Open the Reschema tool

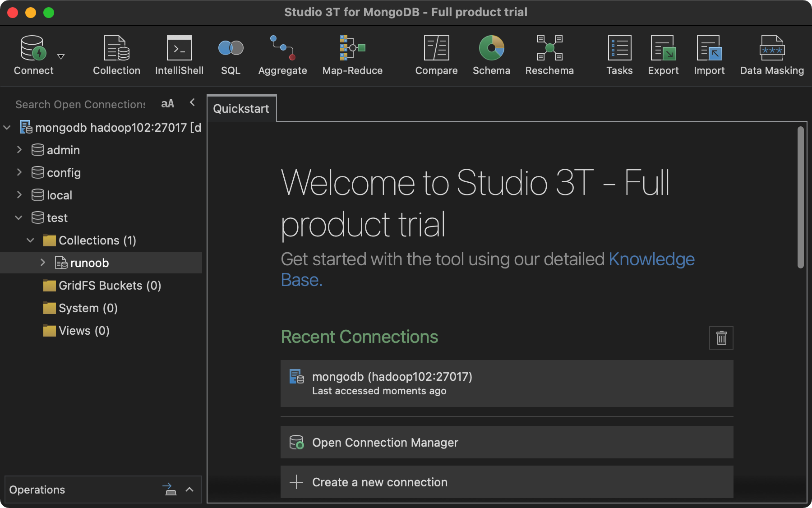click(549, 55)
